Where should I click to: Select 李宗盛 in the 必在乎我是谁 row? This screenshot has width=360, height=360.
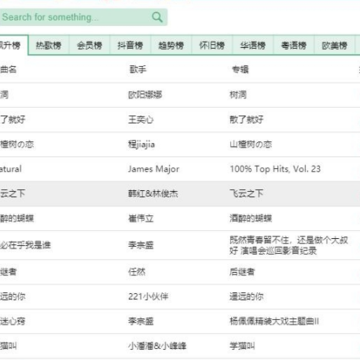141,246
